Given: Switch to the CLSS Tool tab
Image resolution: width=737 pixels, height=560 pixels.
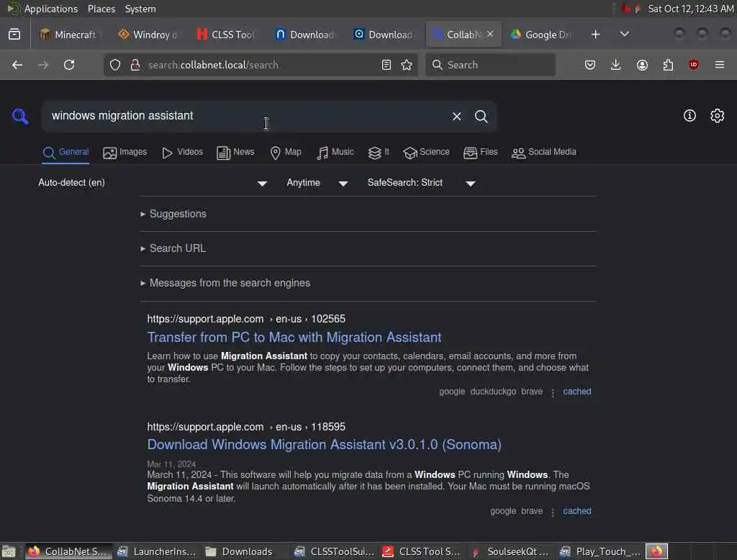Looking at the screenshot, I should pyautogui.click(x=227, y=35).
